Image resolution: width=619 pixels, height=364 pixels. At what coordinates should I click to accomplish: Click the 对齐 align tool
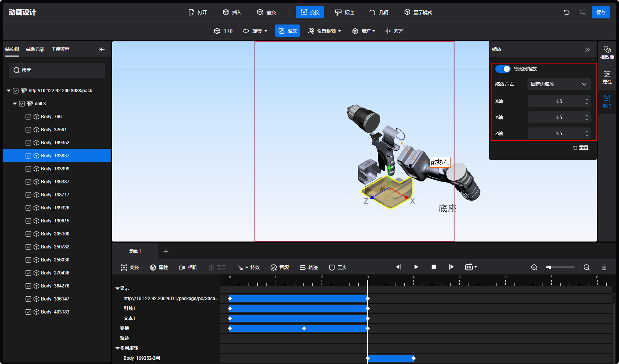pyautogui.click(x=394, y=31)
